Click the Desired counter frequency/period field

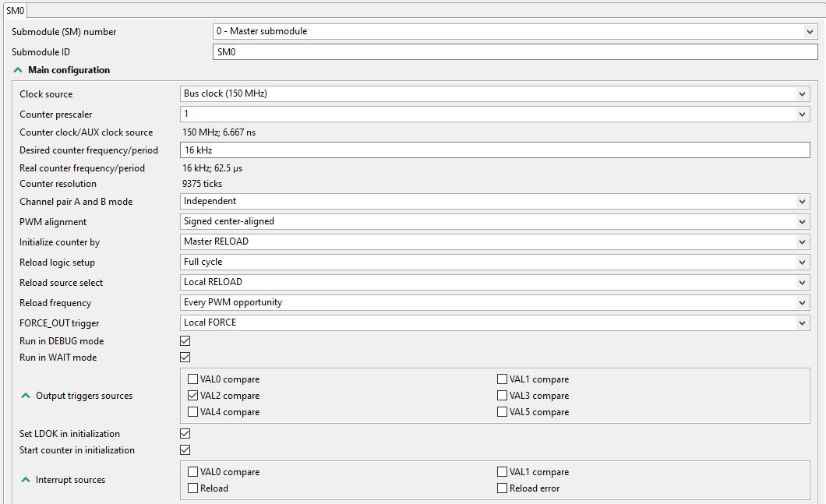(495, 150)
